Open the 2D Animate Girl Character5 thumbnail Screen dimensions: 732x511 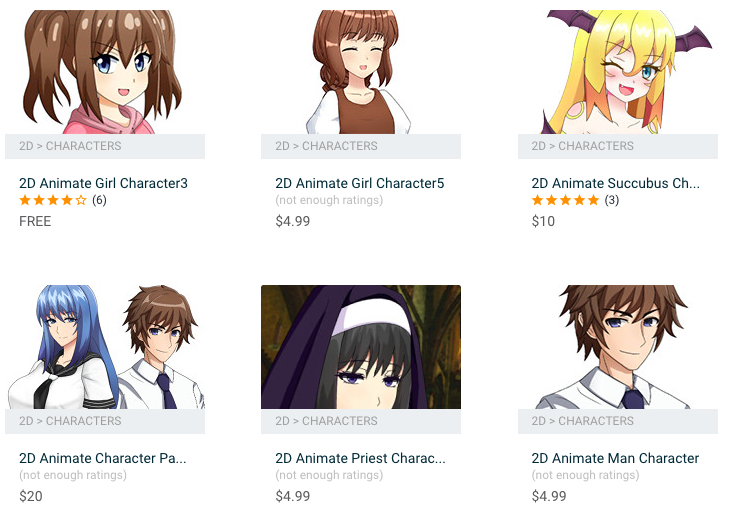tap(360, 72)
